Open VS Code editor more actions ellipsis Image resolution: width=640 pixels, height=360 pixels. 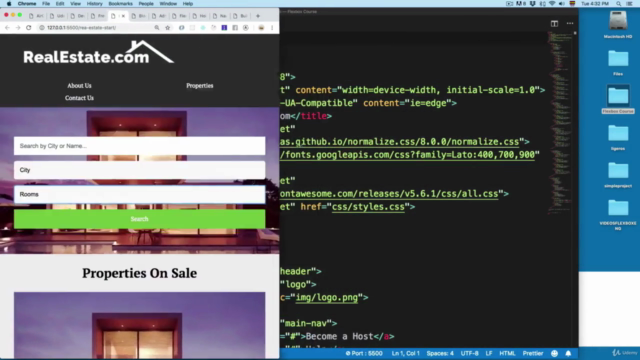tap(570, 24)
